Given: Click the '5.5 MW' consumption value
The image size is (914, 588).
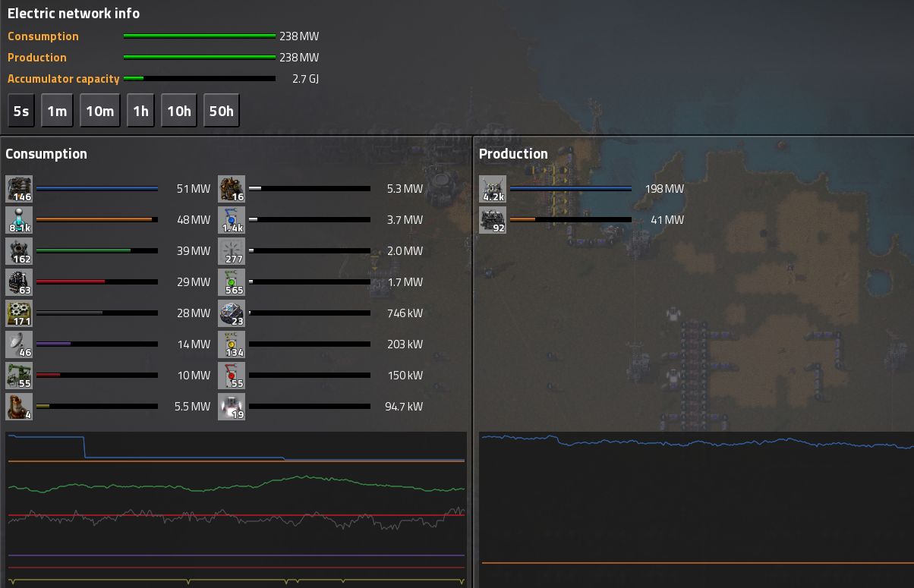Looking at the screenshot, I should coord(192,407).
